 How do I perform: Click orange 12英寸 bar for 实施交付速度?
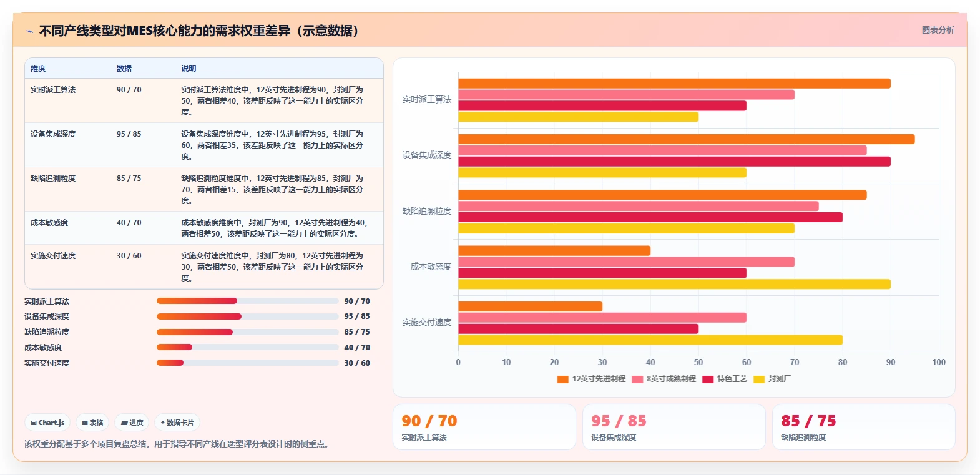(x=530, y=306)
